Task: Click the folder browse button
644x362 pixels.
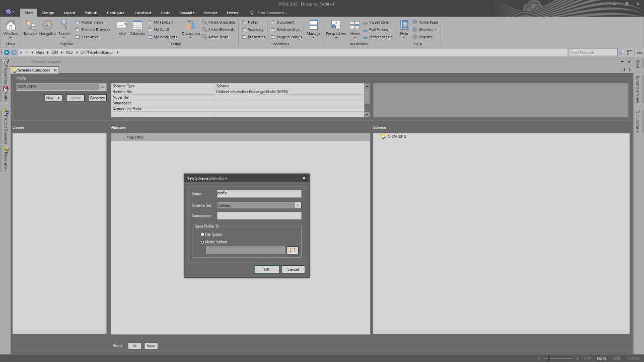Action: tap(293, 250)
